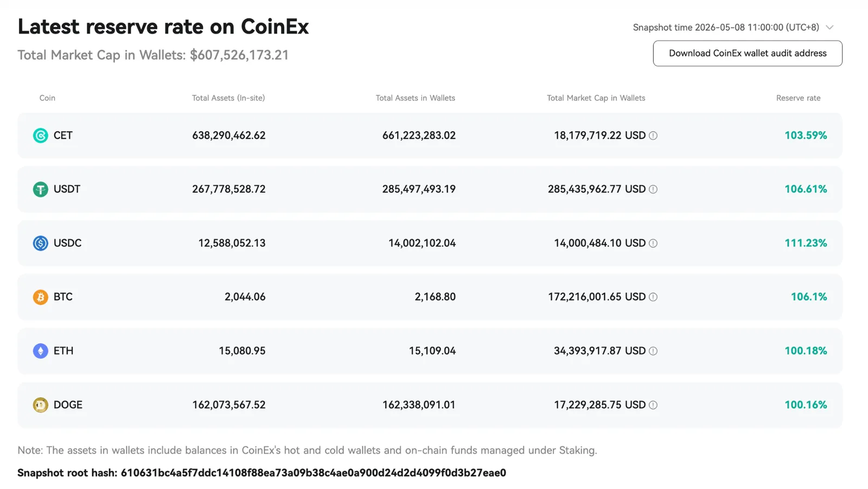Click the USDT Tether logo icon
868x489 pixels.
click(40, 189)
